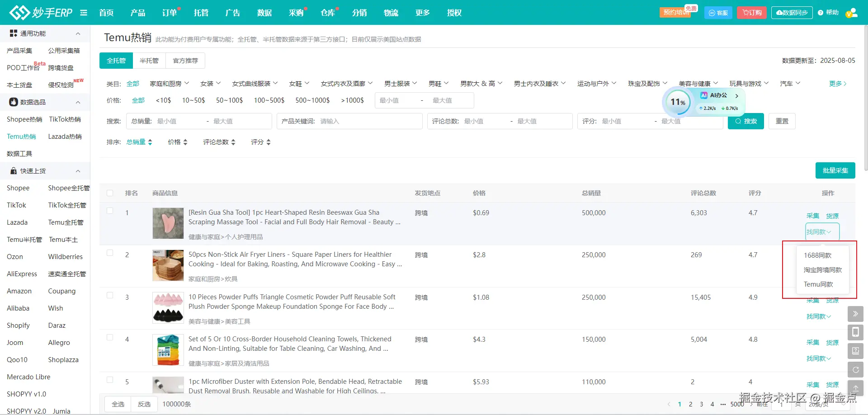This screenshot has height=415, width=868.
Task: Open TikTok热销 in the sidebar
Action: 65,119
